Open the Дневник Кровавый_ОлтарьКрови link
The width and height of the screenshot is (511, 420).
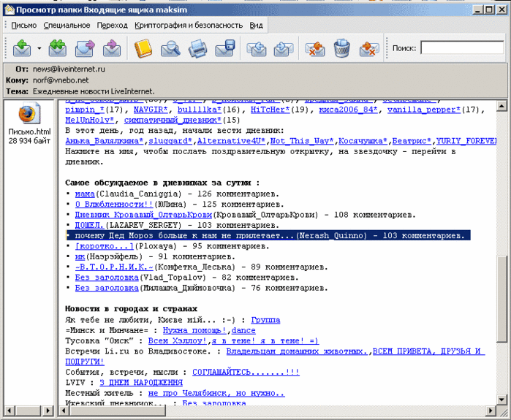point(143,215)
